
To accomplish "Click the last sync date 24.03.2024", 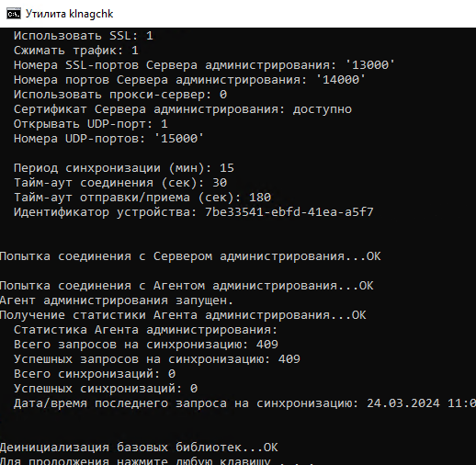I will pyautogui.click(x=403, y=403).
